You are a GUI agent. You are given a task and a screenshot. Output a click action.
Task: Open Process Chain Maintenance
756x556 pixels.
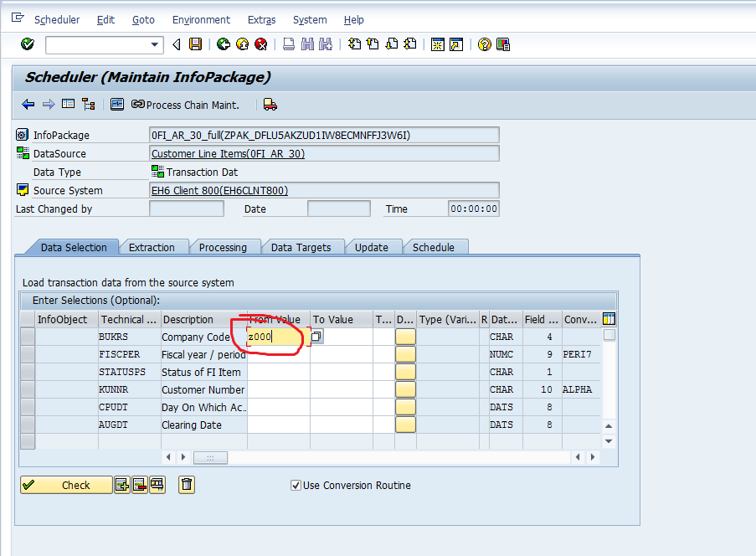pos(191,106)
